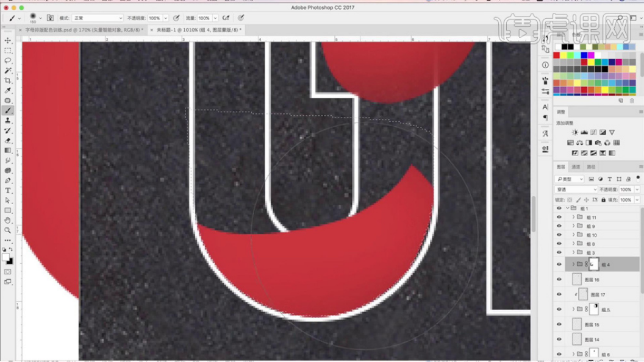
Task: Click the layer fill 100% field
Action: pyautogui.click(x=626, y=200)
